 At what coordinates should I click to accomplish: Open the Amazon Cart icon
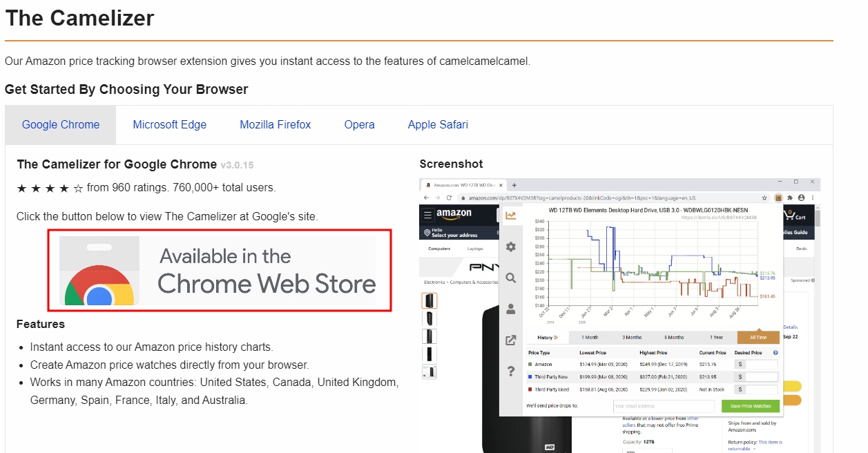795,215
